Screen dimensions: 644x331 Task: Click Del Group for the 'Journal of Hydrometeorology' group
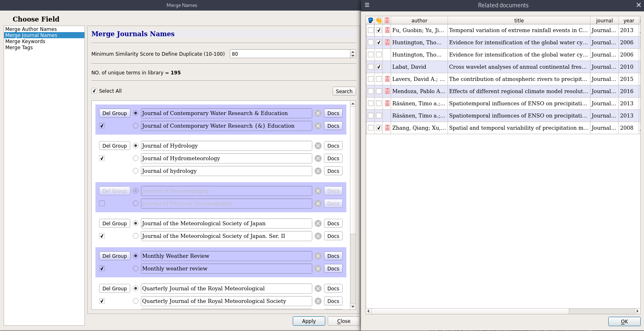click(115, 146)
